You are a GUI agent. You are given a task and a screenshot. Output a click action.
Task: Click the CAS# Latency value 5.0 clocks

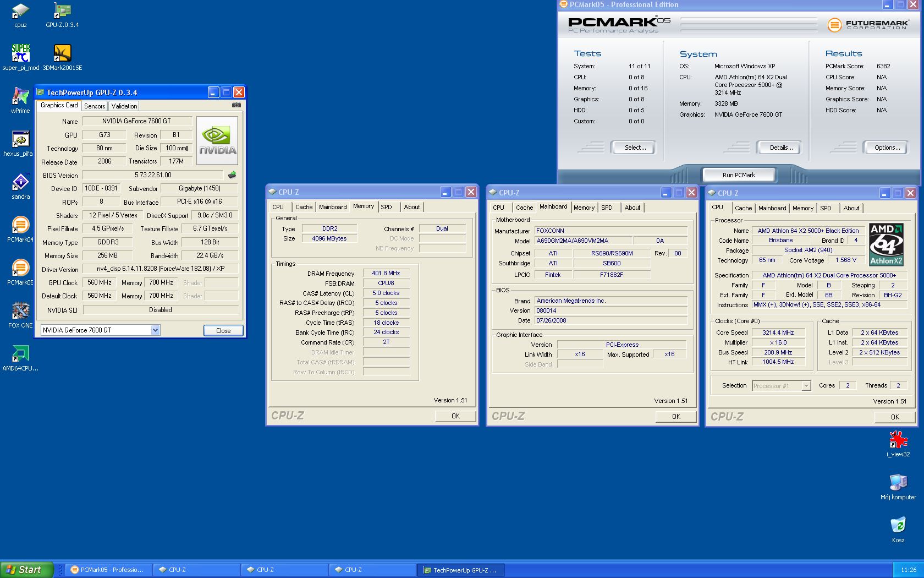coord(386,293)
